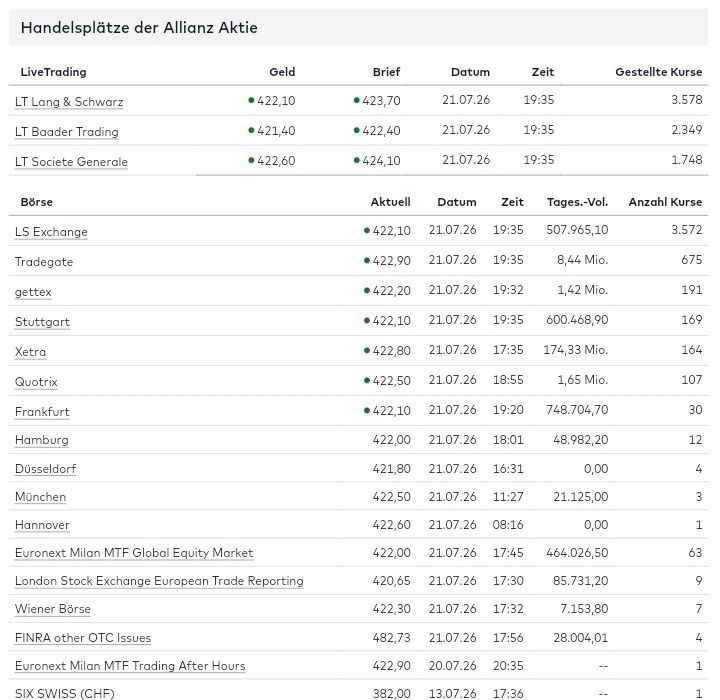Click Hamburg volume 48.982,20

[581, 440]
